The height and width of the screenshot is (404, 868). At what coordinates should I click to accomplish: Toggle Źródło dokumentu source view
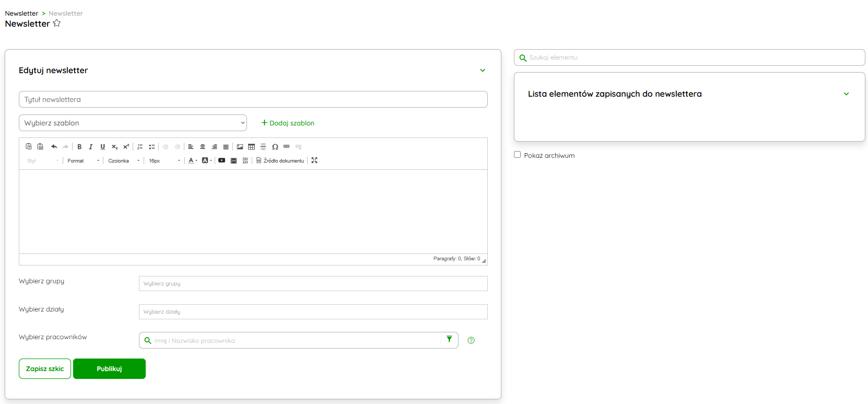coord(280,160)
